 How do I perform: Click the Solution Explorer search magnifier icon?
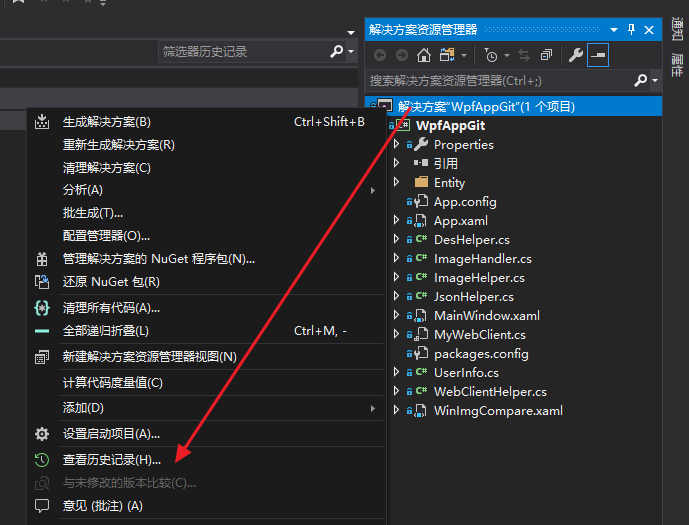tap(641, 80)
